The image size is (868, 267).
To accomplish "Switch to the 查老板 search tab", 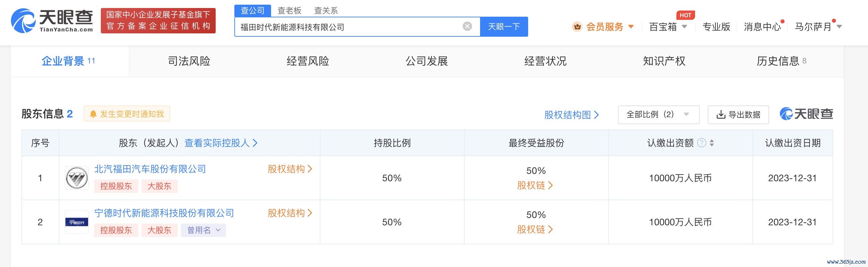I will pos(289,11).
